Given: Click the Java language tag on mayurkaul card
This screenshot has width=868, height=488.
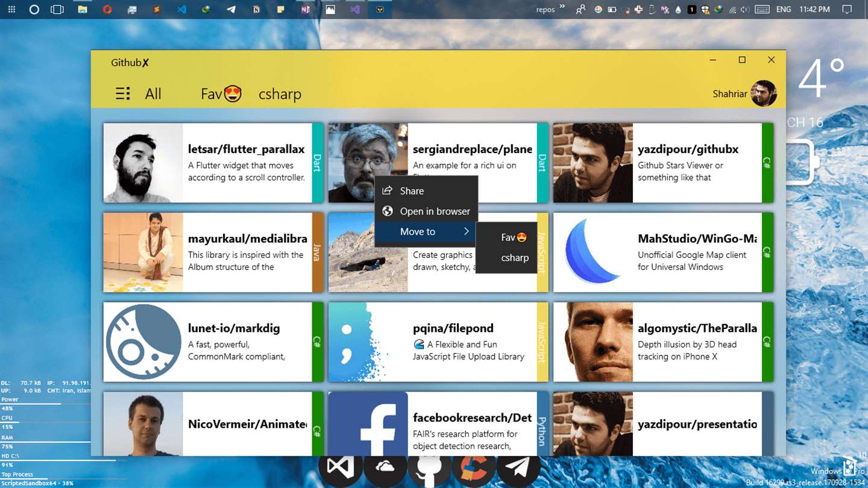Looking at the screenshot, I should click(317, 252).
